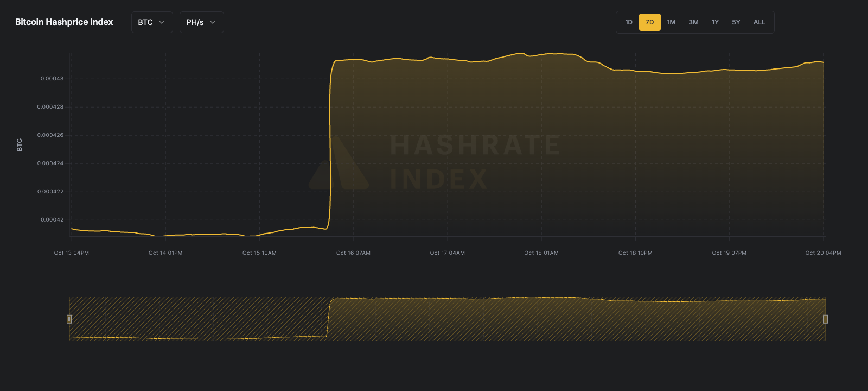Expand the PH/s unit dropdown
This screenshot has height=391, width=868.
(x=201, y=22)
